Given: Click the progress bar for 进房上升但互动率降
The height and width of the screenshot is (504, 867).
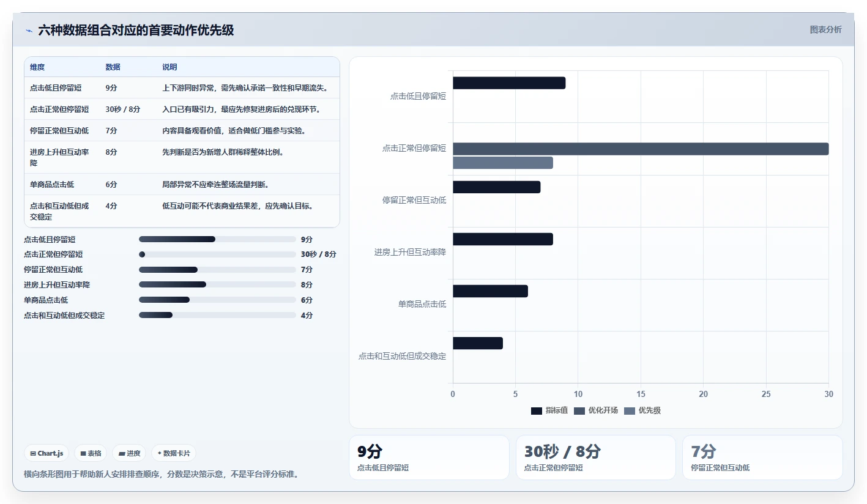Looking at the screenshot, I should click(217, 284).
